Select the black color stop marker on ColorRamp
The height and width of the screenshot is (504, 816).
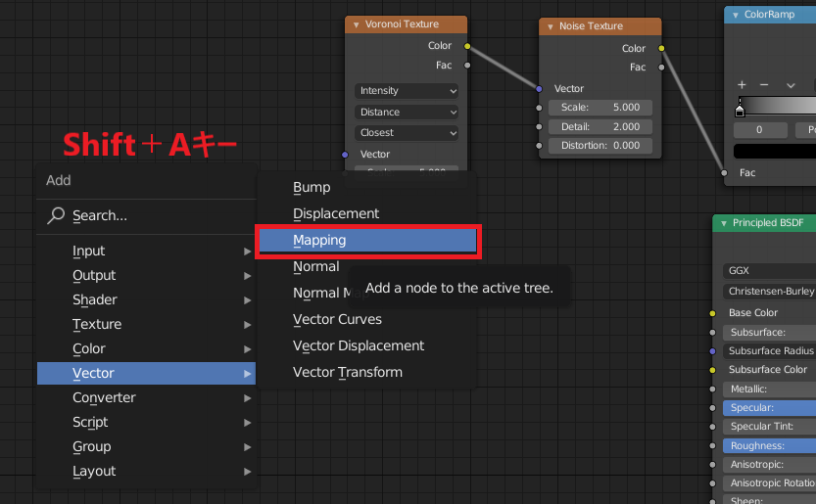pyautogui.click(x=740, y=111)
